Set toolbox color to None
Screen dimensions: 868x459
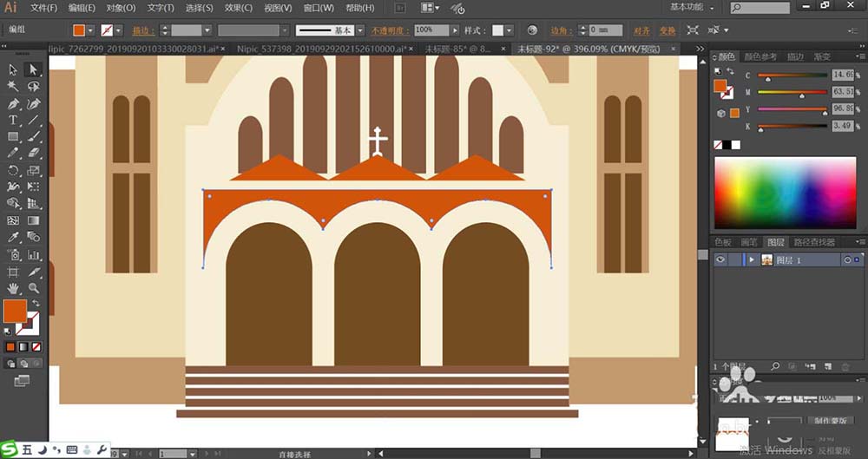[35, 347]
